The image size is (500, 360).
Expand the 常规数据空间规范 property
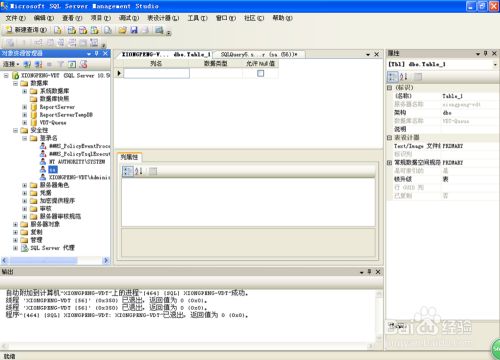[389, 163]
